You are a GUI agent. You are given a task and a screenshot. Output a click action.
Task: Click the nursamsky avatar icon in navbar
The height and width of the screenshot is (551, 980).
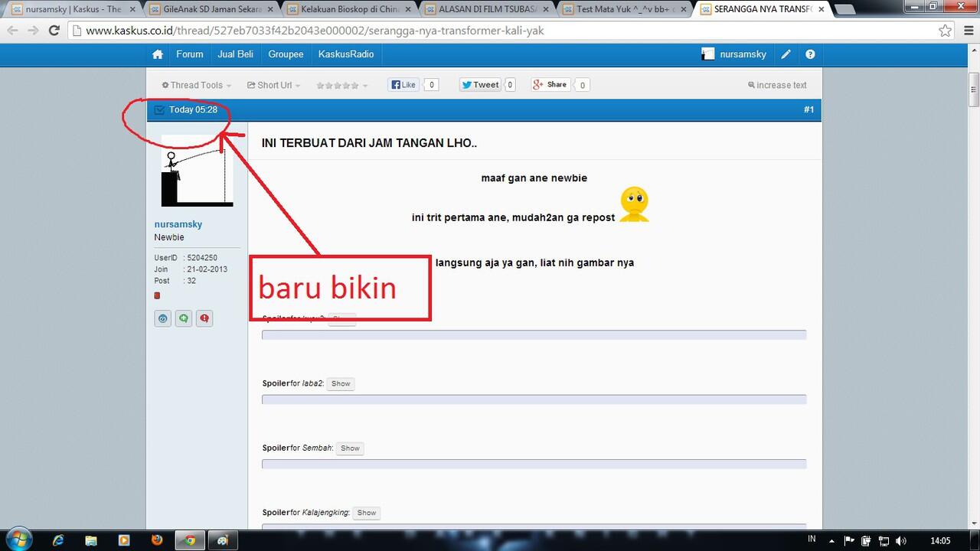point(708,54)
